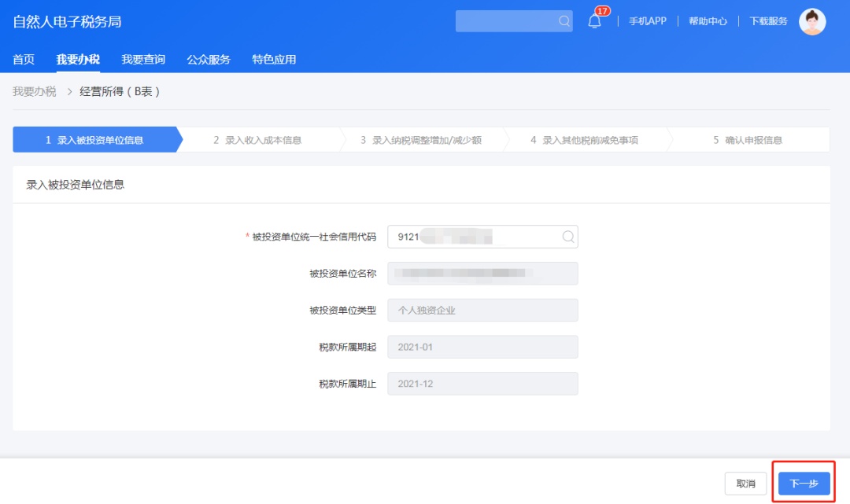The image size is (850, 504).
Task: Go to 公众服务 tab
Action: (209, 60)
